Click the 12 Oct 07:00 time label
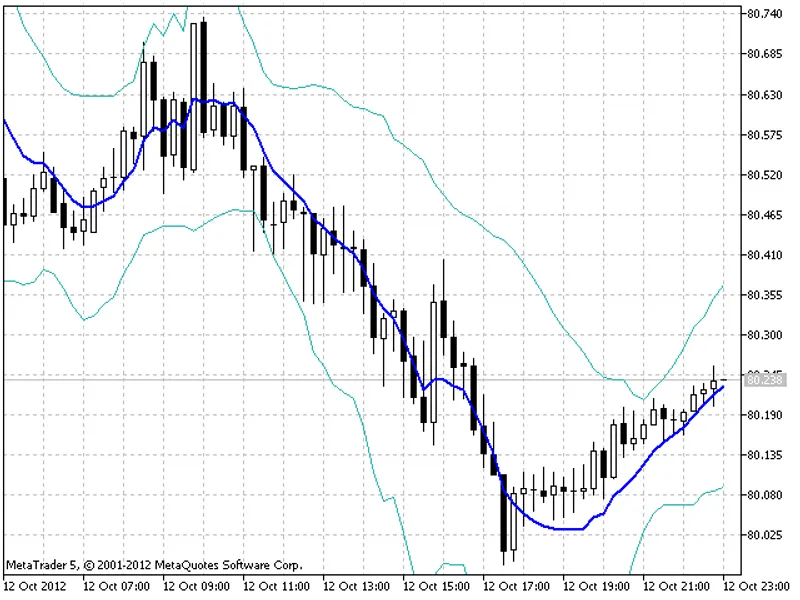The image size is (800, 600). 116,586
